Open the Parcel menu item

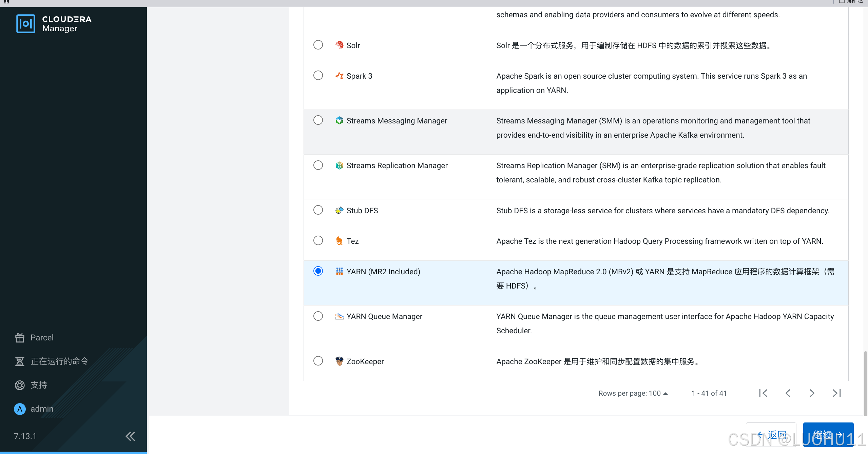point(42,338)
